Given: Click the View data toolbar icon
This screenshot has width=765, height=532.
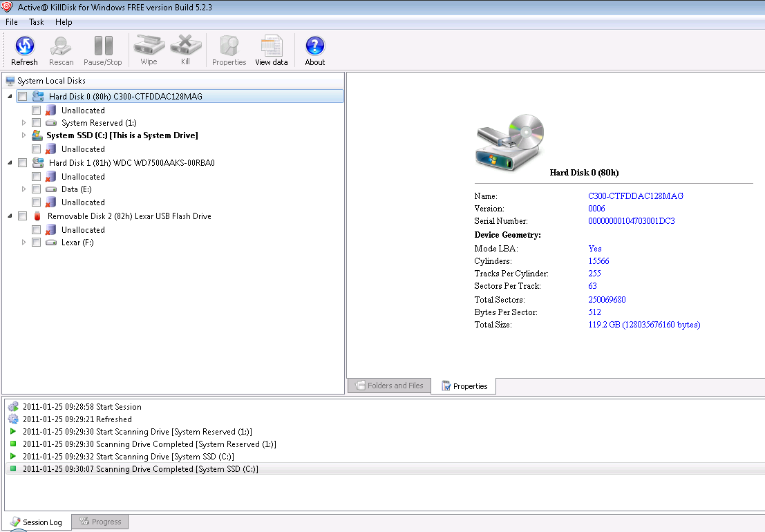Looking at the screenshot, I should tap(272, 46).
